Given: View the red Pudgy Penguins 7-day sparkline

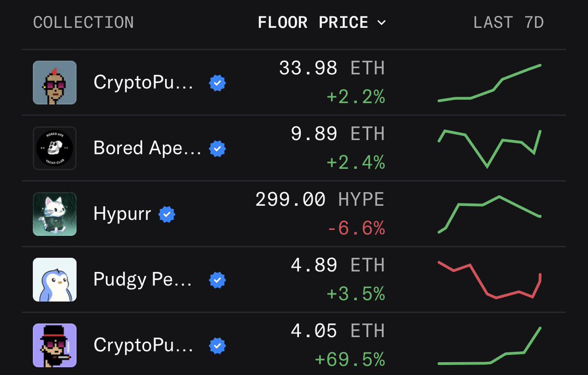Looking at the screenshot, I should pyautogui.click(x=490, y=280).
